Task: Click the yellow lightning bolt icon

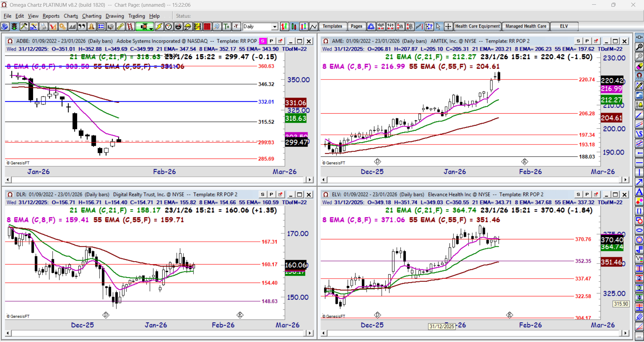Action: (159, 26)
